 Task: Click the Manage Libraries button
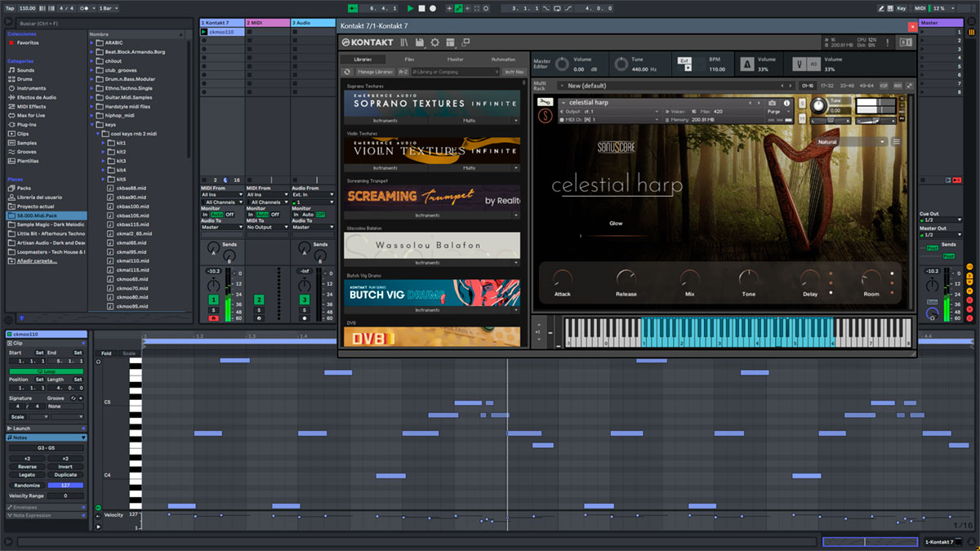[375, 72]
